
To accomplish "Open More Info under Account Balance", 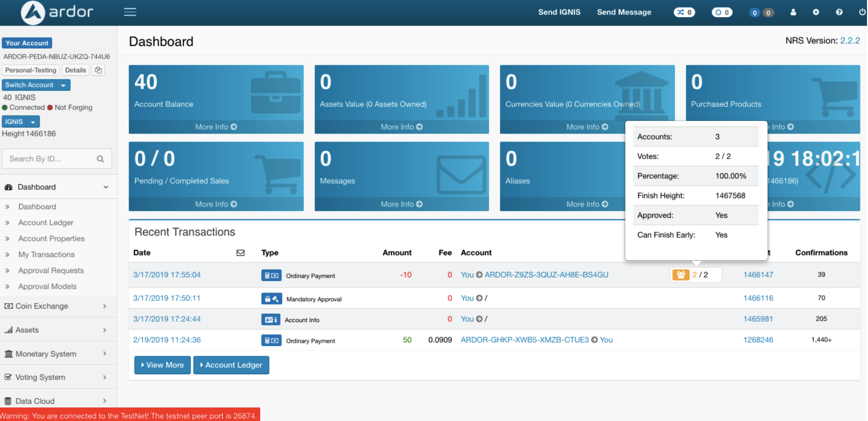I will [x=216, y=127].
